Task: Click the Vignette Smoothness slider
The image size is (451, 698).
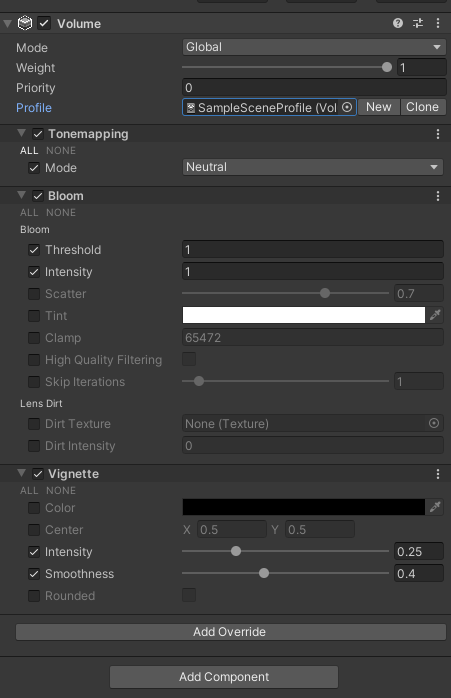Action: [x=285, y=573]
